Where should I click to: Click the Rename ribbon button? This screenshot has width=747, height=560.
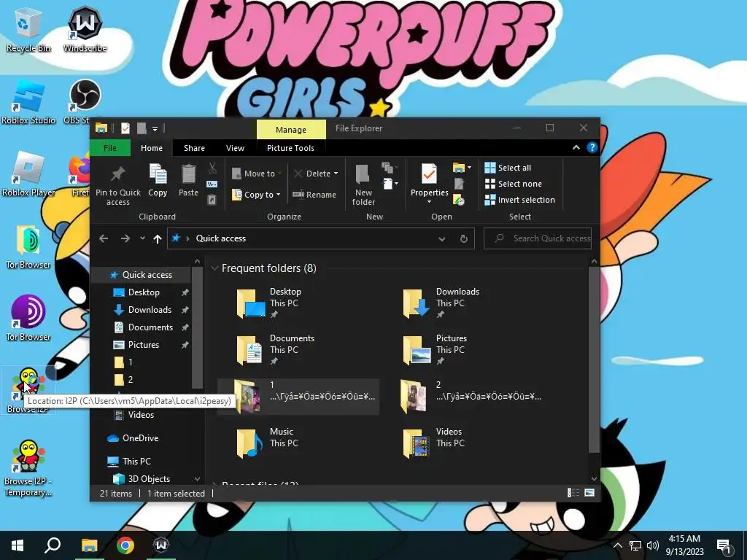pyautogui.click(x=314, y=194)
